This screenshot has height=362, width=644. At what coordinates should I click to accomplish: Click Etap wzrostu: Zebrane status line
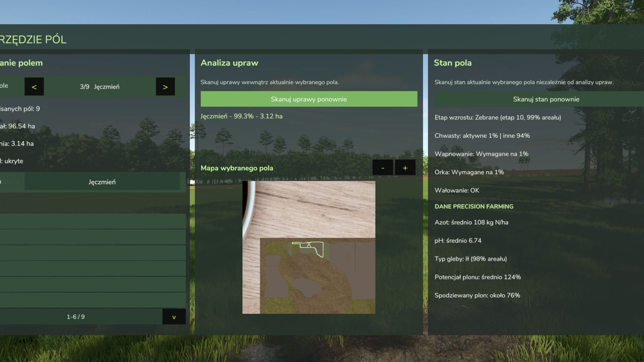tap(498, 117)
